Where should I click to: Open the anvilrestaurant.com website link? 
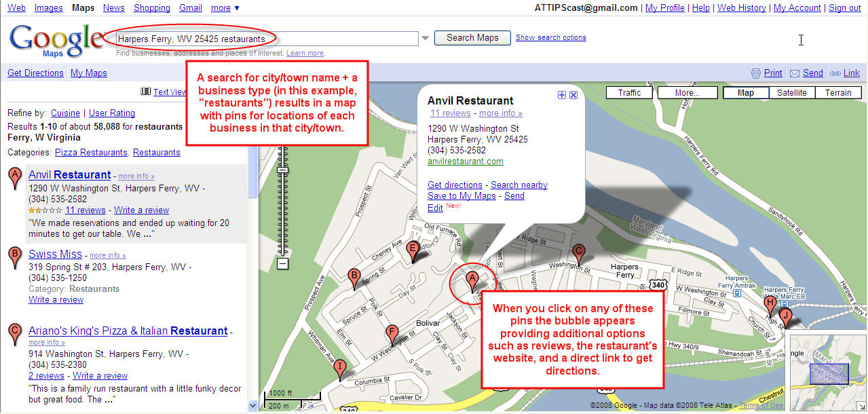[x=465, y=162]
